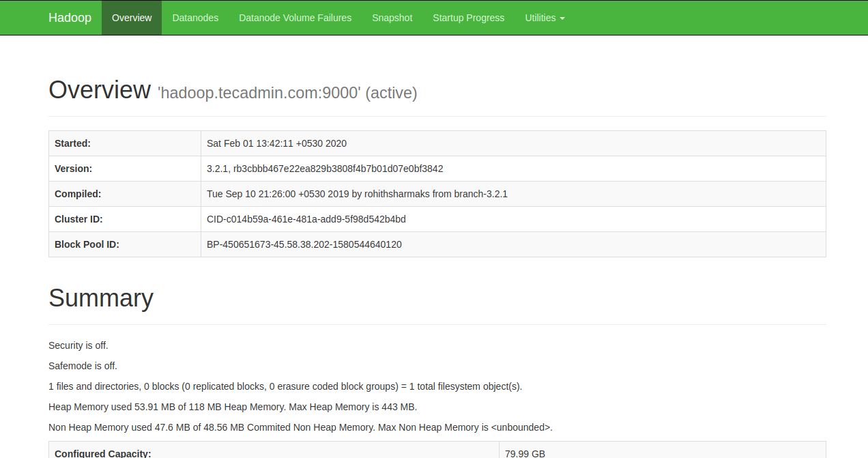View the Startup Progress tab
868x458 pixels.
[468, 18]
